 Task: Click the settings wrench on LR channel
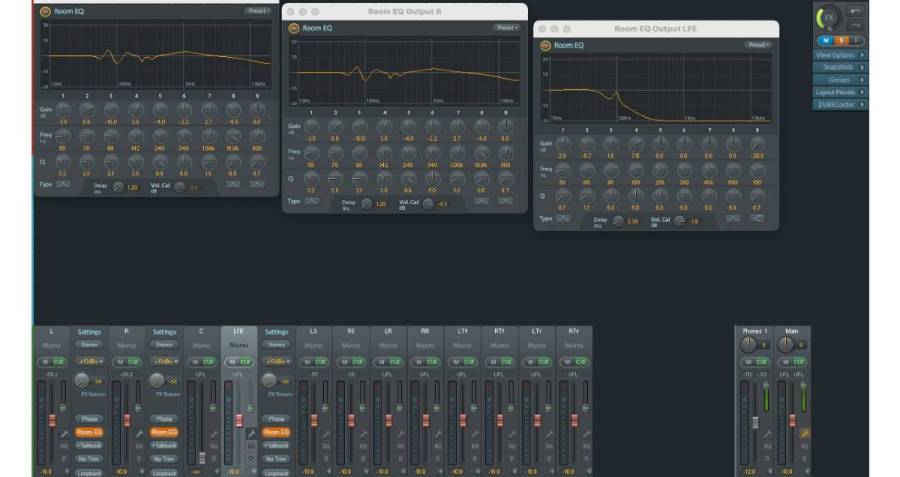[x=401, y=434]
